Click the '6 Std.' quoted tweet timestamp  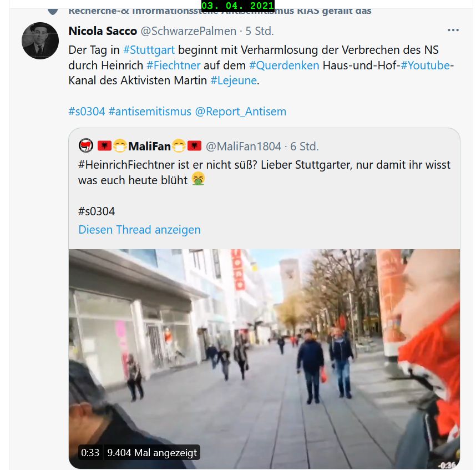click(305, 146)
